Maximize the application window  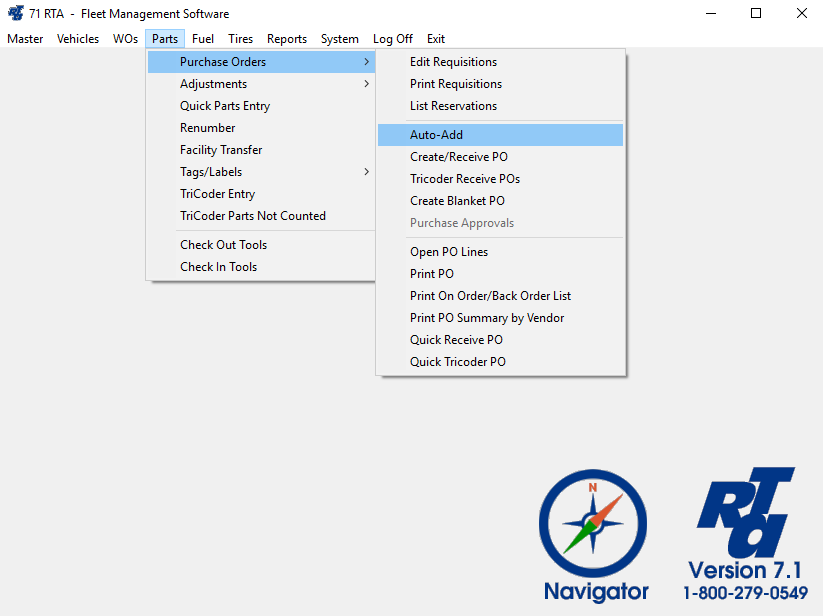pyautogui.click(x=756, y=14)
